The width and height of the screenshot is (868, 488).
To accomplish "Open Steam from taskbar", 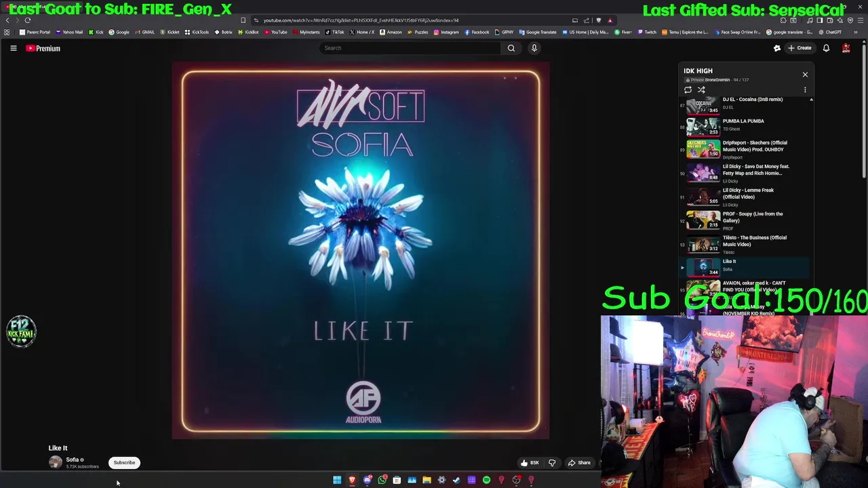I will tap(456, 481).
